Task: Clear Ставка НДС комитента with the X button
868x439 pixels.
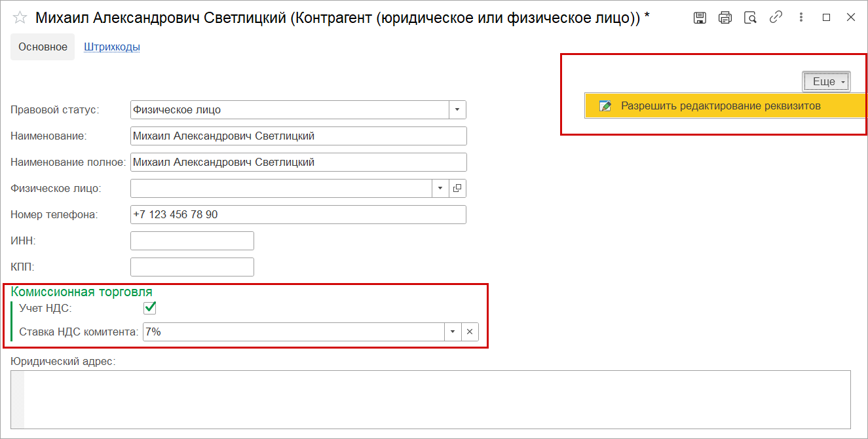Action: 470,332
